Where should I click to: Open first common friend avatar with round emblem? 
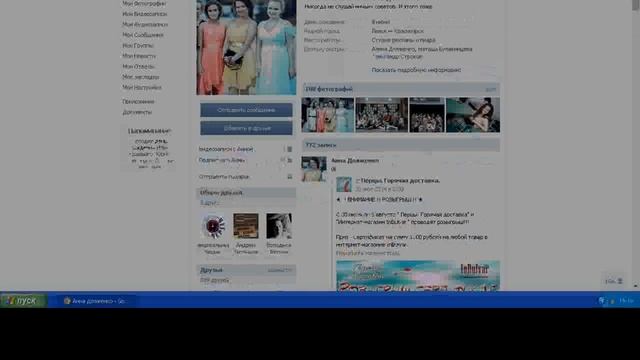point(213,226)
